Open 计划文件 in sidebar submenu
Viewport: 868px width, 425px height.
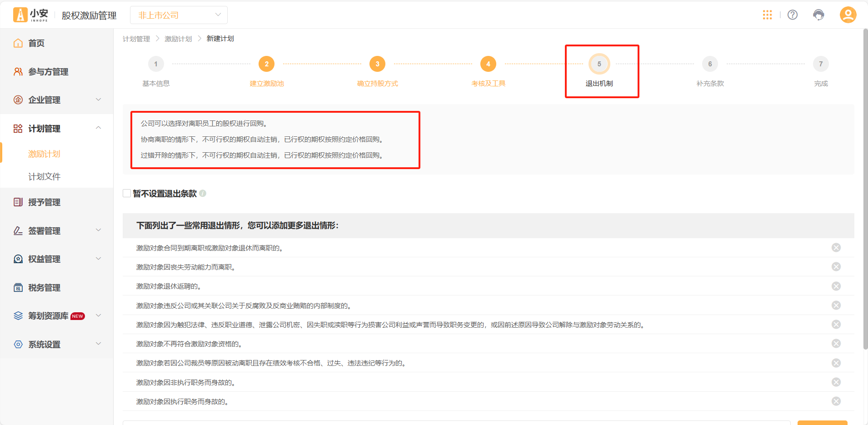coord(44,177)
